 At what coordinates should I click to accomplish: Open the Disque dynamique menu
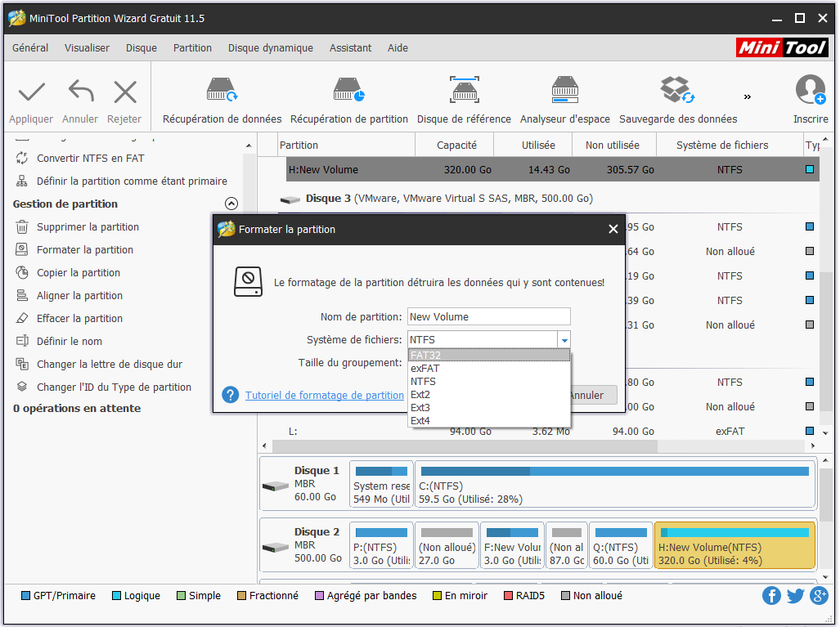coord(271,47)
